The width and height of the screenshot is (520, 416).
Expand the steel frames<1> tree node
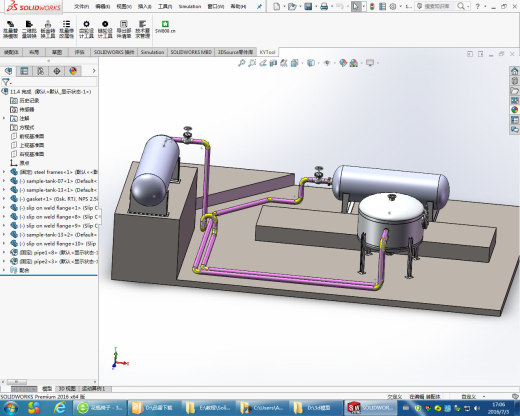pyautogui.click(x=4, y=172)
